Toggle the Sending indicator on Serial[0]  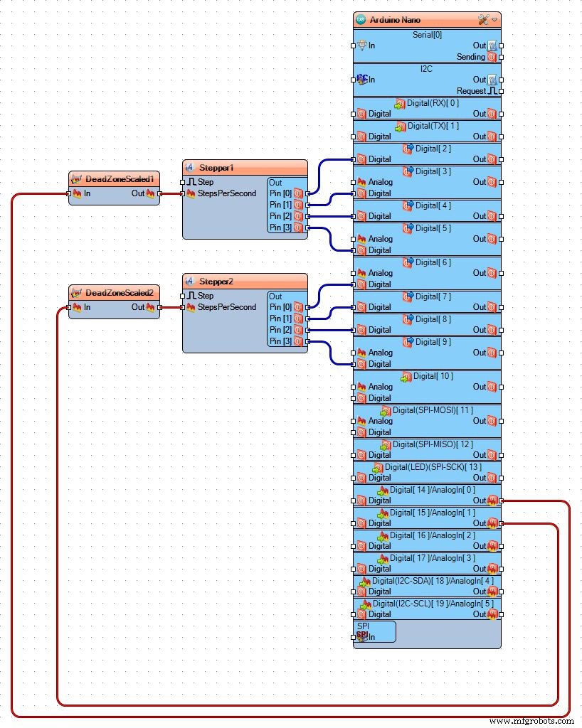coord(492,57)
